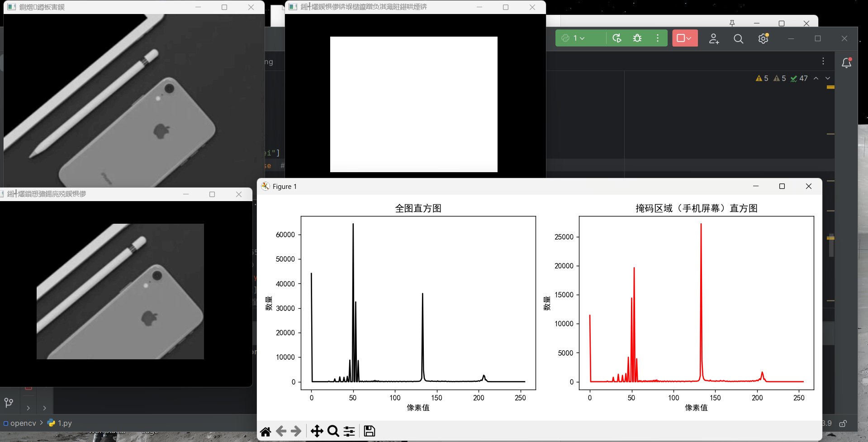Select 1.py in the PyCharm breadcrumb bar

coord(60,423)
